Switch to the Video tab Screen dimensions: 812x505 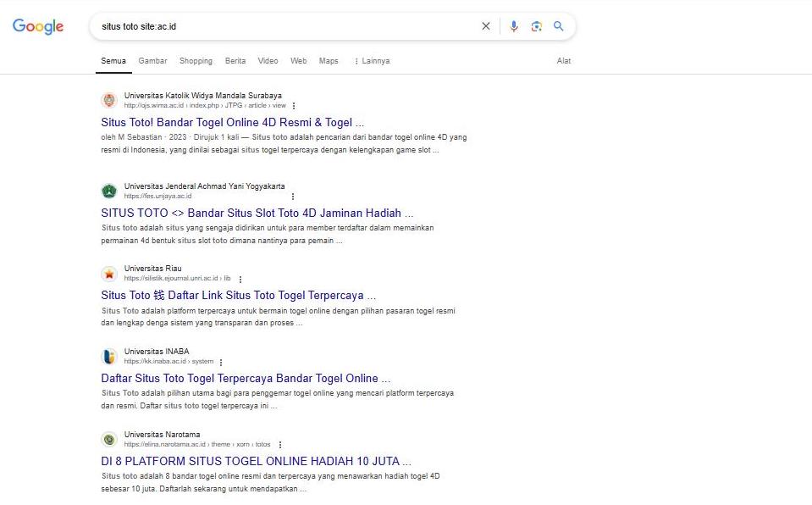click(268, 60)
